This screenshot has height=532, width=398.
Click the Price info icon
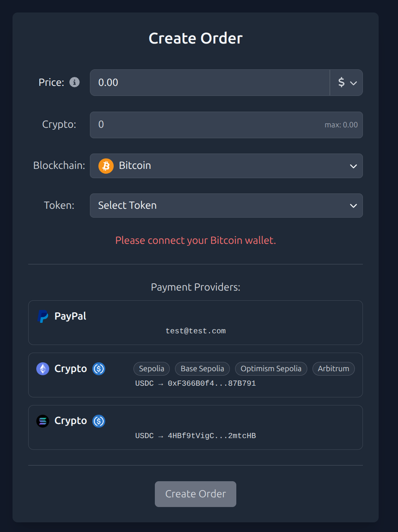[x=74, y=82]
